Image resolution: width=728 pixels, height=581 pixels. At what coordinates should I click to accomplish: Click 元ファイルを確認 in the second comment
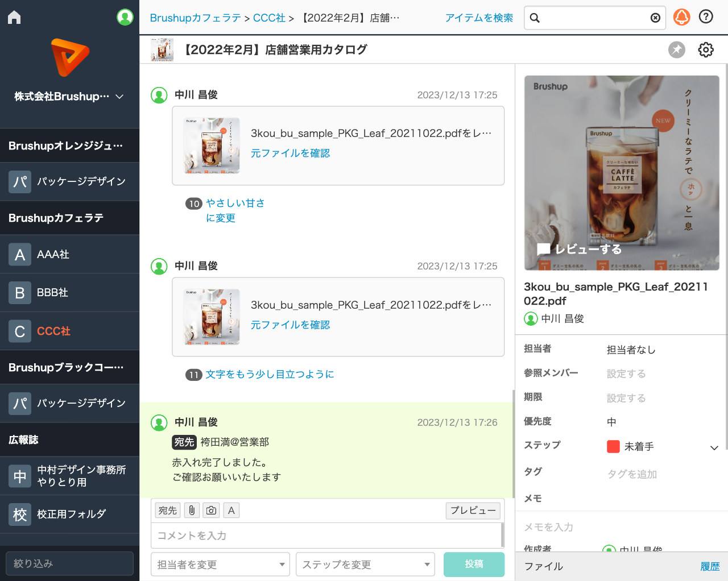[290, 325]
